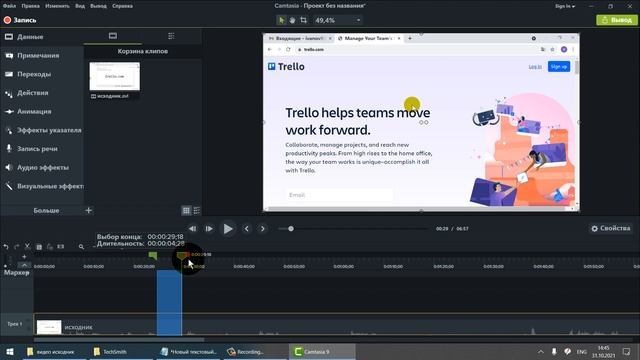
Task: Click the preview playback scrubber handle
Action: [x=291, y=229]
